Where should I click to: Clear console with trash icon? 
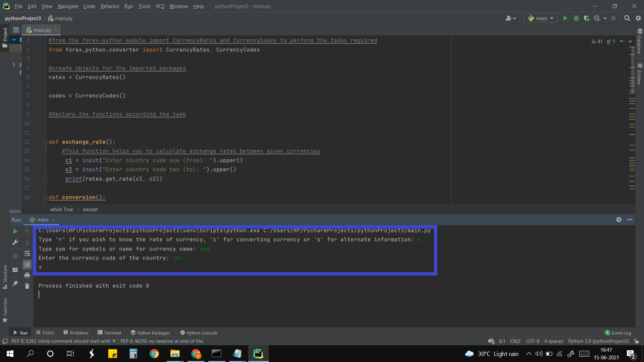pos(27,286)
